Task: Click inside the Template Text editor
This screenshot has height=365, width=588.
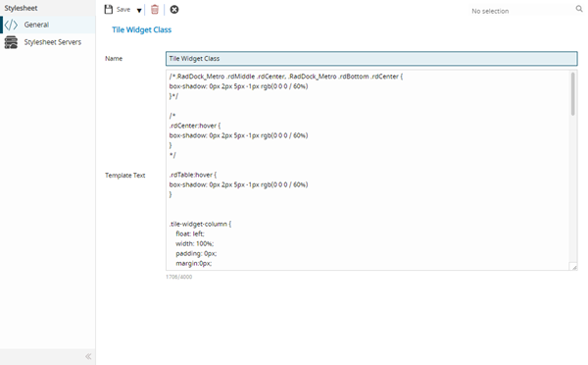Action: pyautogui.click(x=367, y=170)
